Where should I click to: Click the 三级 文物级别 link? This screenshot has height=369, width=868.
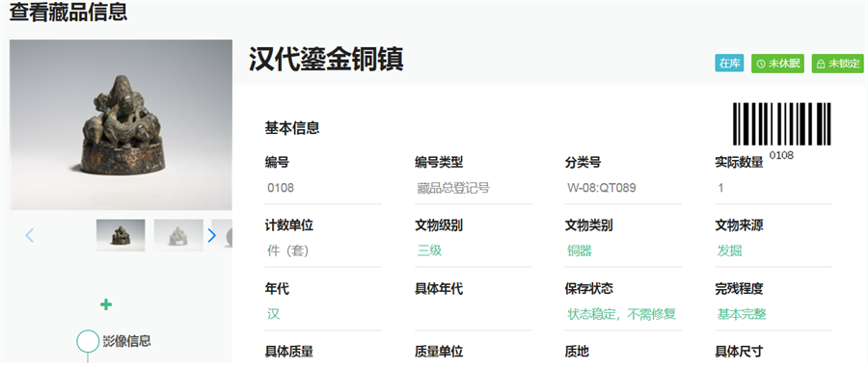click(429, 251)
